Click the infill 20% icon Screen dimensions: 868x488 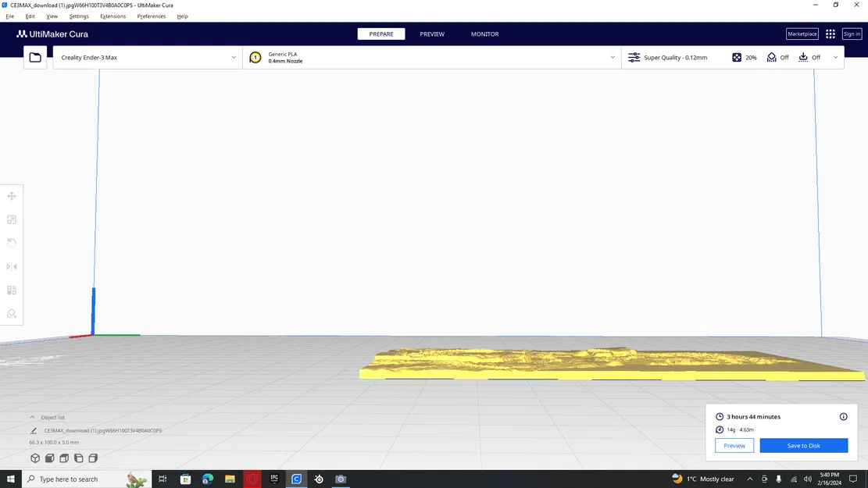737,58
